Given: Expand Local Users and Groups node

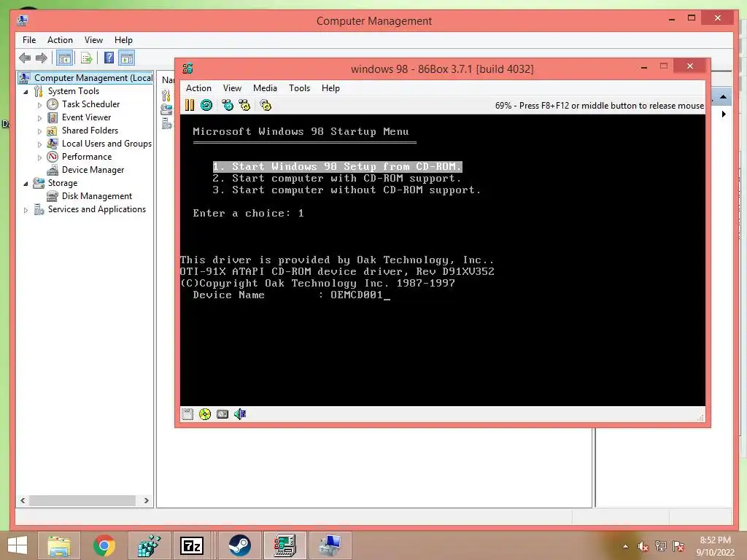Looking at the screenshot, I should (39, 144).
